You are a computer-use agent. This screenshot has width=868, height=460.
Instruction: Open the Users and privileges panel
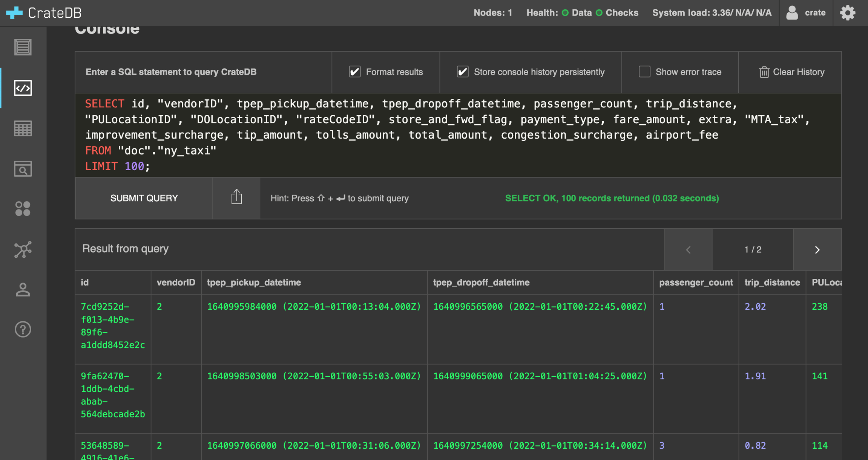tap(23, 289)
